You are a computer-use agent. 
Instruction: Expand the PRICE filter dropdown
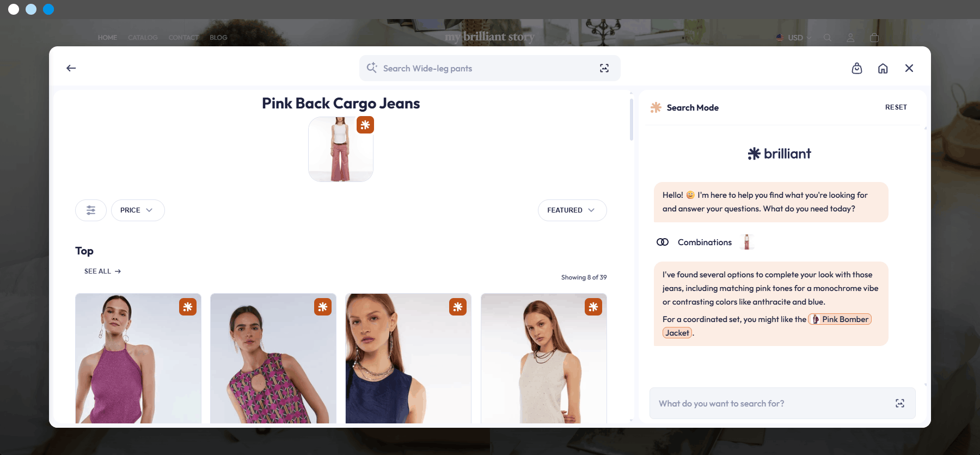coord(138,210)
